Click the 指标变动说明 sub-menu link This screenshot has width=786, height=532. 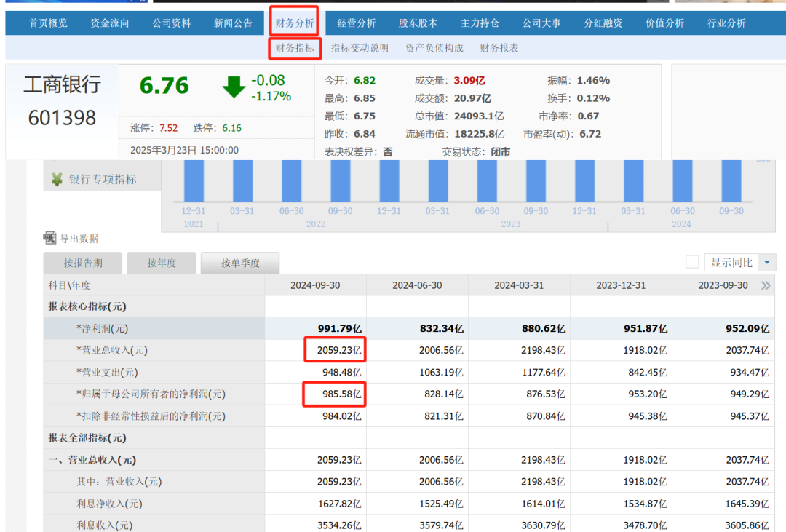360,48
